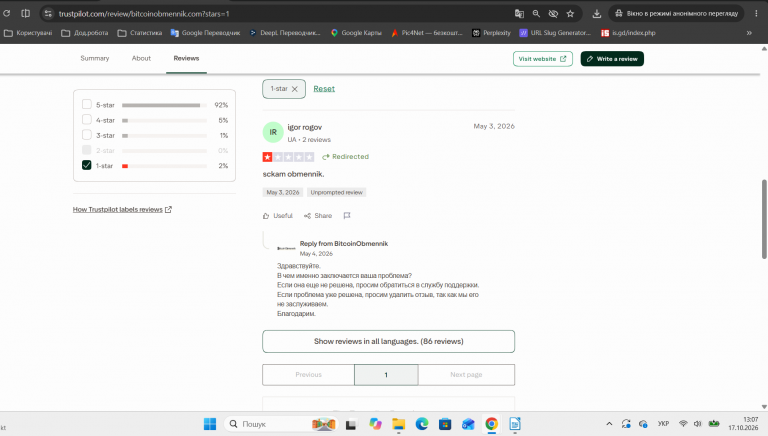
Task: Click the Write a review button
Action: (x=612, y=59)
